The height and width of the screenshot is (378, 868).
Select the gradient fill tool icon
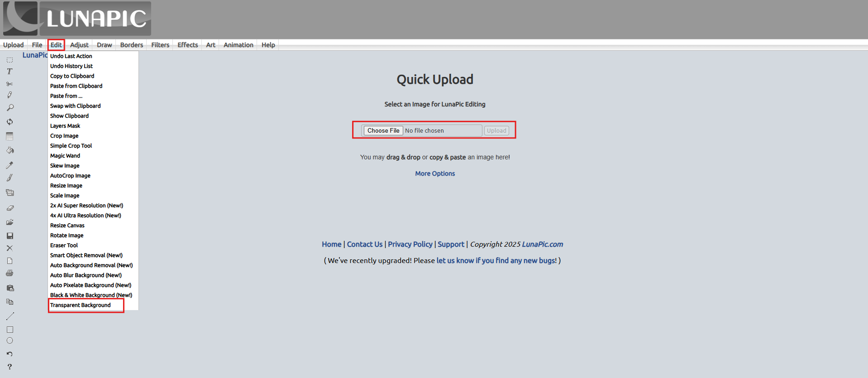point(10,136)
